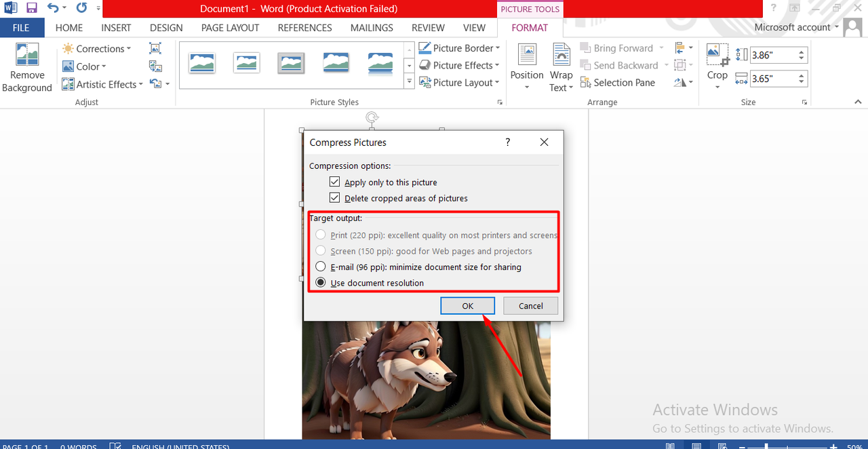Viewport: 868px width, 449px height.
Task: Open the Picture Border dropdown
Action: pyautogui.click(x=460, y=48)
